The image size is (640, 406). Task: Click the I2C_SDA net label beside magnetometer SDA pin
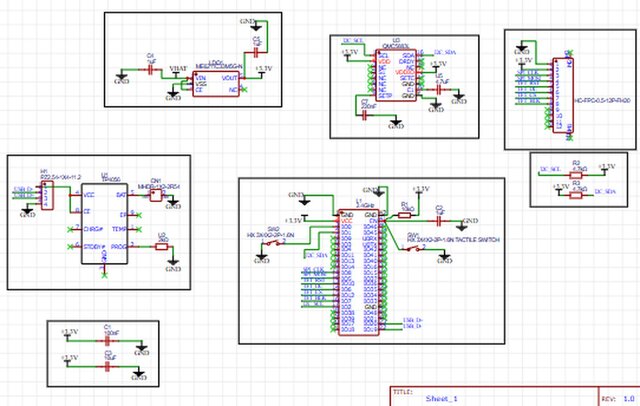[445, 52]
